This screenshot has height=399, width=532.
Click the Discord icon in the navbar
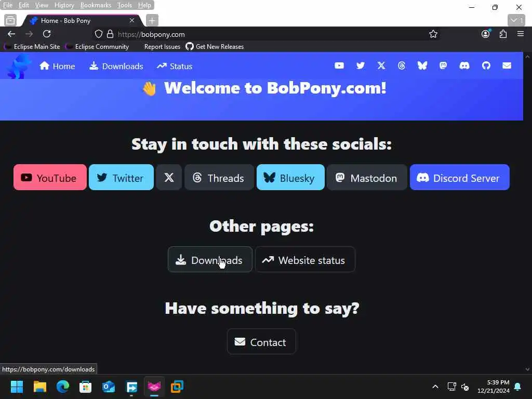click(464, 65)
